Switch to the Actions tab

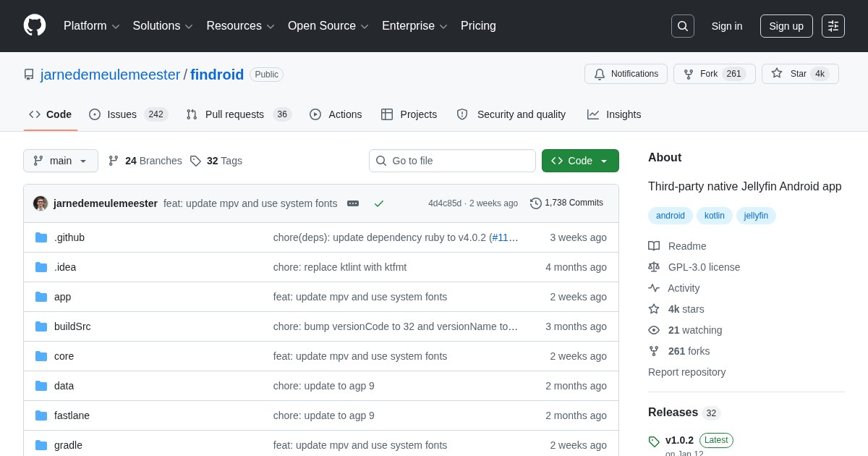click(x=336, y=114)
